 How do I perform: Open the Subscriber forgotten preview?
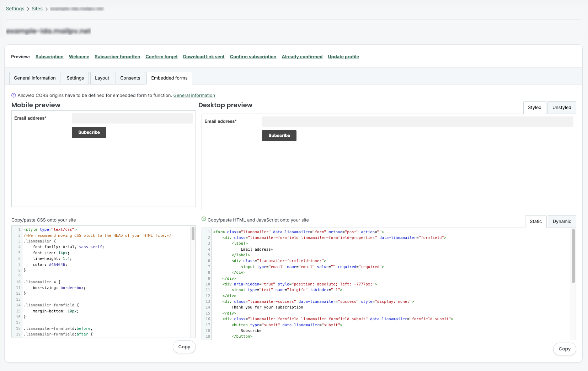(117, 57)
